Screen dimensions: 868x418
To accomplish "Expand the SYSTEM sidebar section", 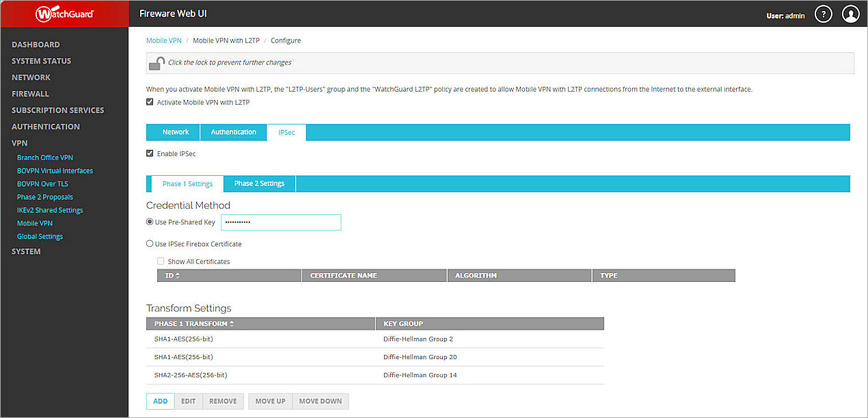I will click(26, 251).
